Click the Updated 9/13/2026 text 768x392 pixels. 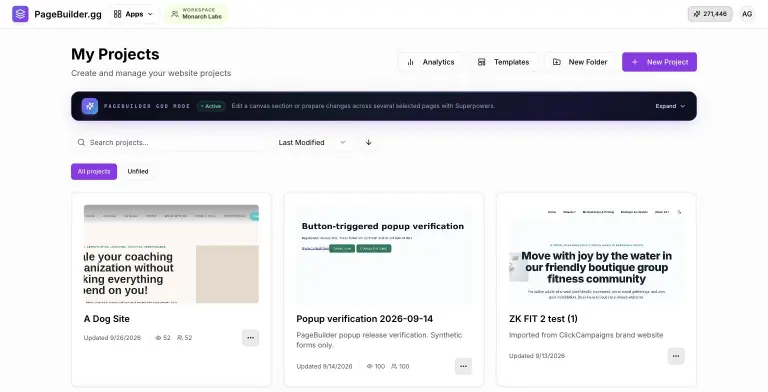[x=537, y=356]
